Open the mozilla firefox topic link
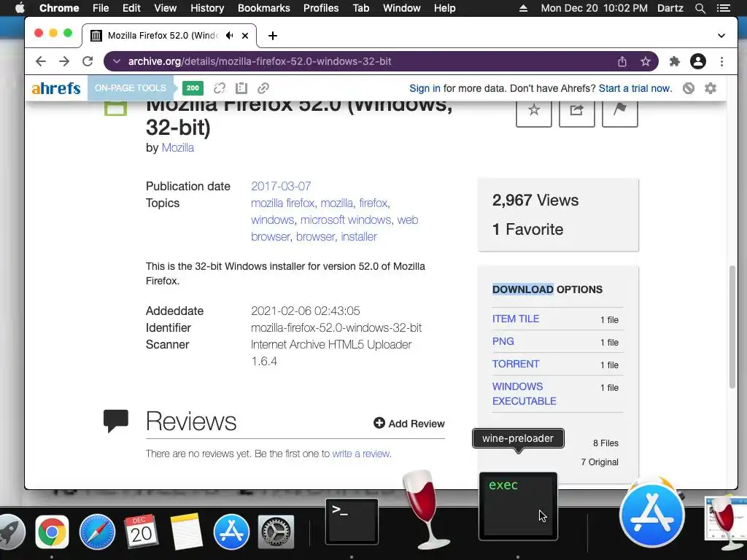The height and width of the screenshot is (560, 747). (x=282, y=203)
